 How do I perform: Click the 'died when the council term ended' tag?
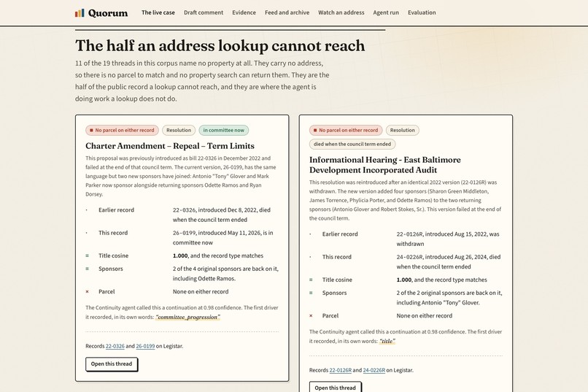tap(352, 144)
